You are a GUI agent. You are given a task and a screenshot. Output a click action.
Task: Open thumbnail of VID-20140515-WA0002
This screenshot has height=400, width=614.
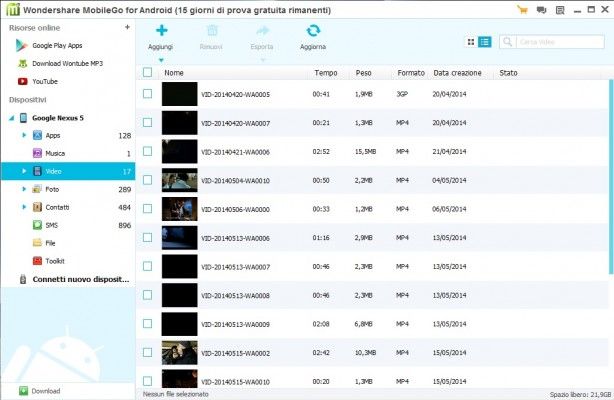click(180, 353)
